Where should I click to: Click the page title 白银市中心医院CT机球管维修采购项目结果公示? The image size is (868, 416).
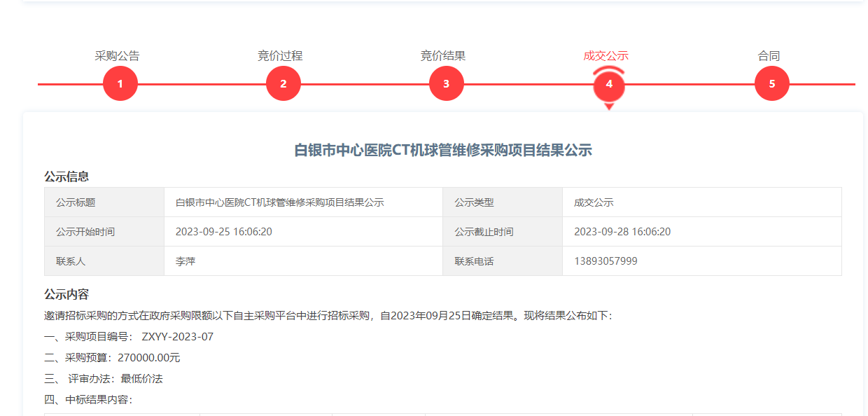443,150
